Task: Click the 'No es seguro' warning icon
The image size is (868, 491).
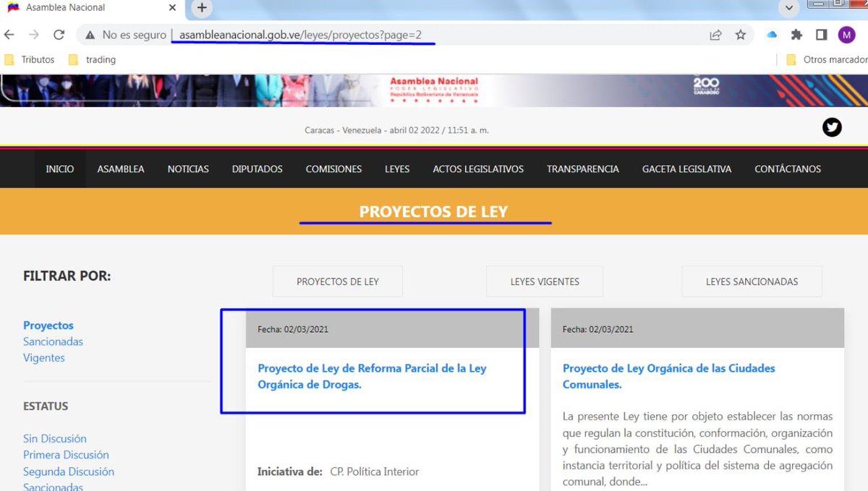Action: tap(90, 35)
